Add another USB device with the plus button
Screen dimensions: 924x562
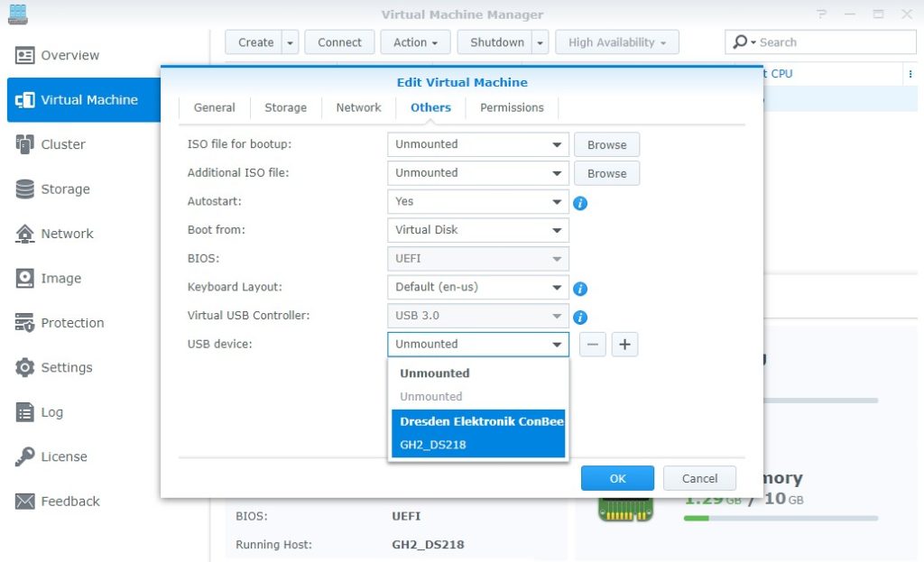(624, 344)
